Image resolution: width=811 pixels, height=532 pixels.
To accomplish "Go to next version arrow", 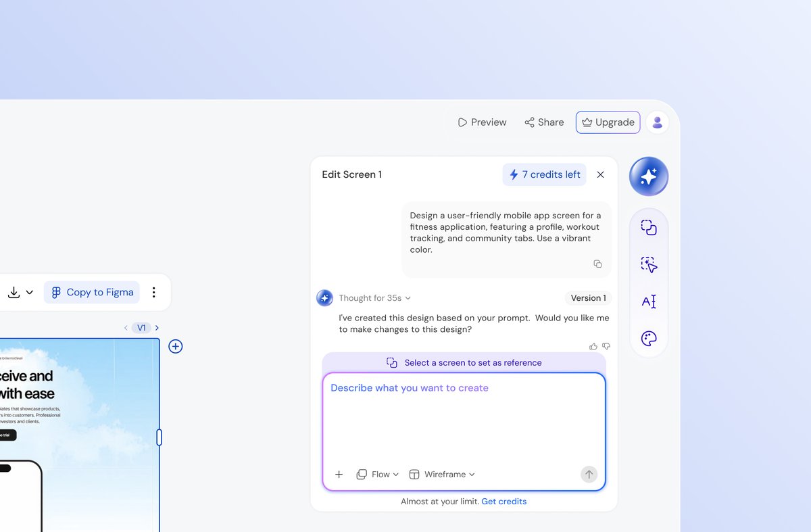I will pos(157,328).
